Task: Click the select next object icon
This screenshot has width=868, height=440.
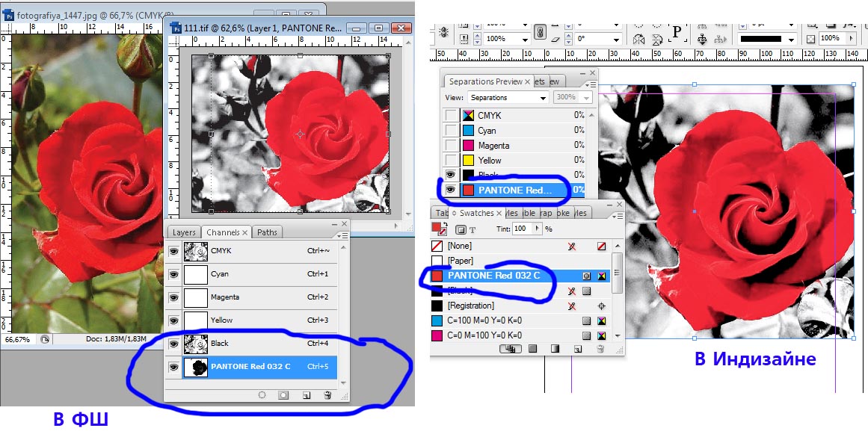Action: [719, 39]
